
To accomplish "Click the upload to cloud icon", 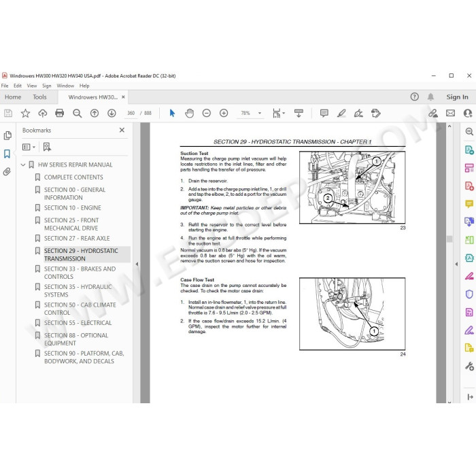I will coord(42,114).
